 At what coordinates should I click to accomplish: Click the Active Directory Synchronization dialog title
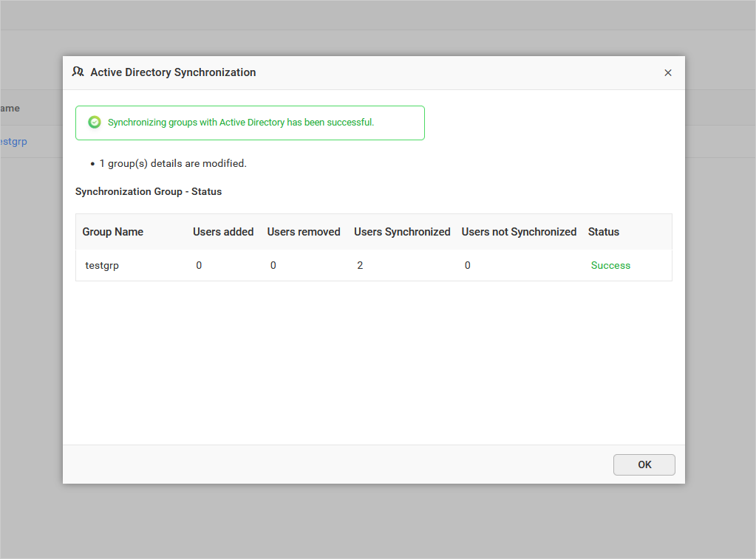(173, 72)
